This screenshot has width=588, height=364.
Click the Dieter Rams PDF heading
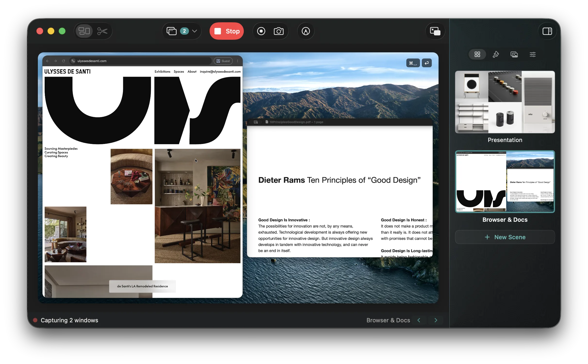click(x=339, y=180)
